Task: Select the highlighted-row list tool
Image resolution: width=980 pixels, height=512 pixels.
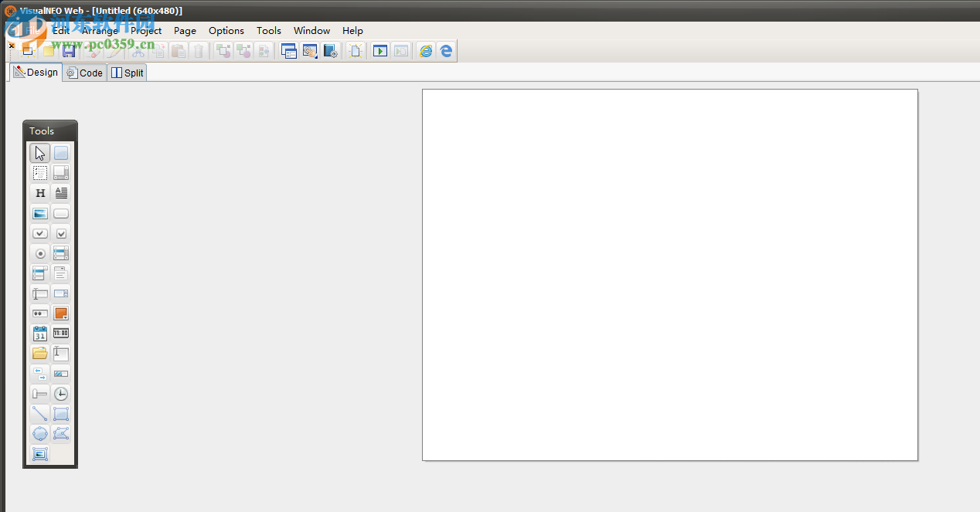Action: click(x=40, y=273)
